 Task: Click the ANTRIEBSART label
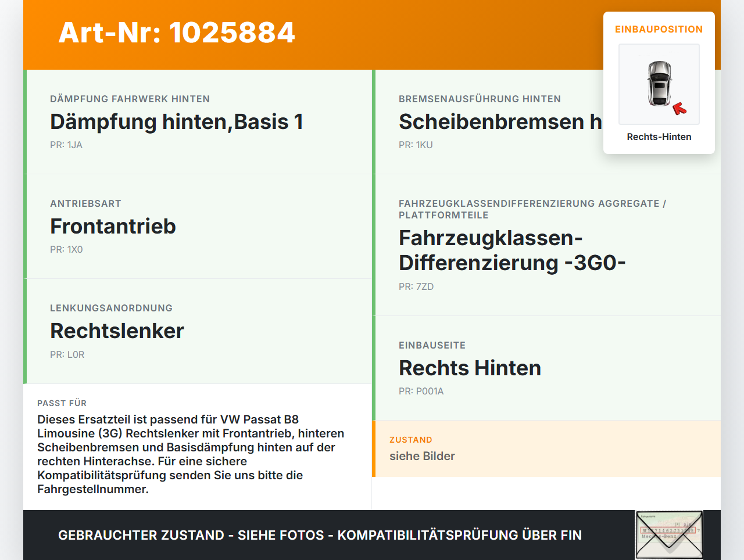point(85,203)
